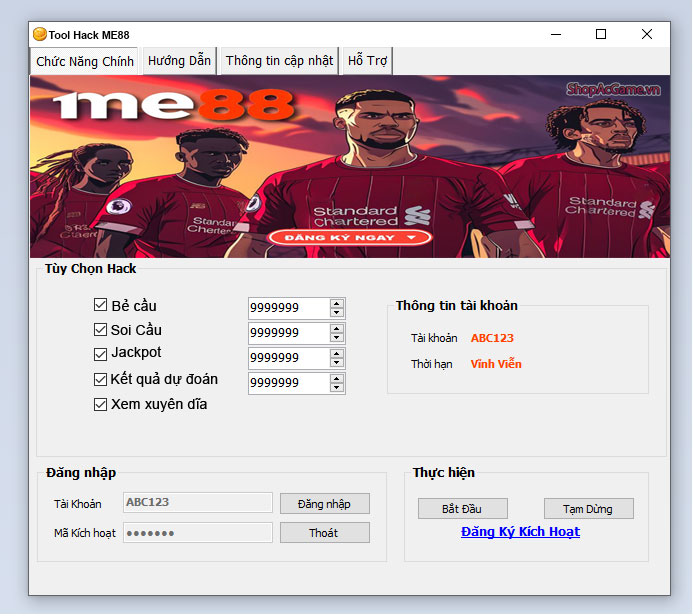Switch to the Chức Năng Chính tab
The height and width of the screenshot is (616, 693).
pos(84,61)
